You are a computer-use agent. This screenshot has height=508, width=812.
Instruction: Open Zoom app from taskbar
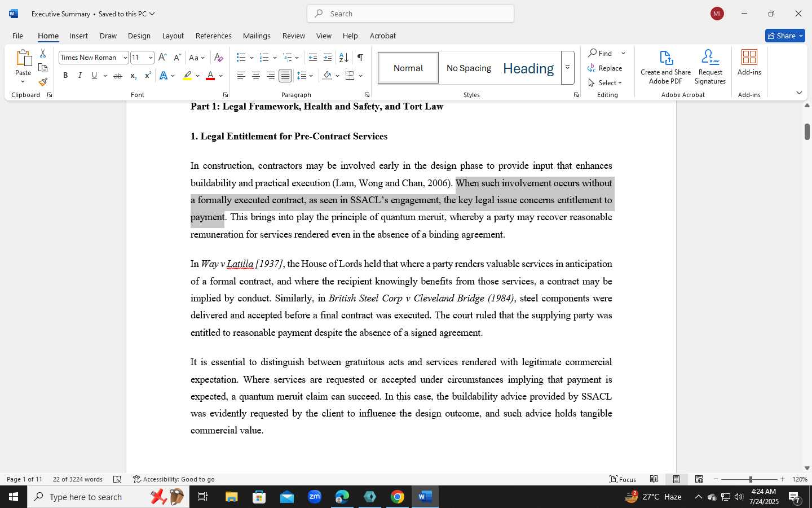click(x=315, y=497)
